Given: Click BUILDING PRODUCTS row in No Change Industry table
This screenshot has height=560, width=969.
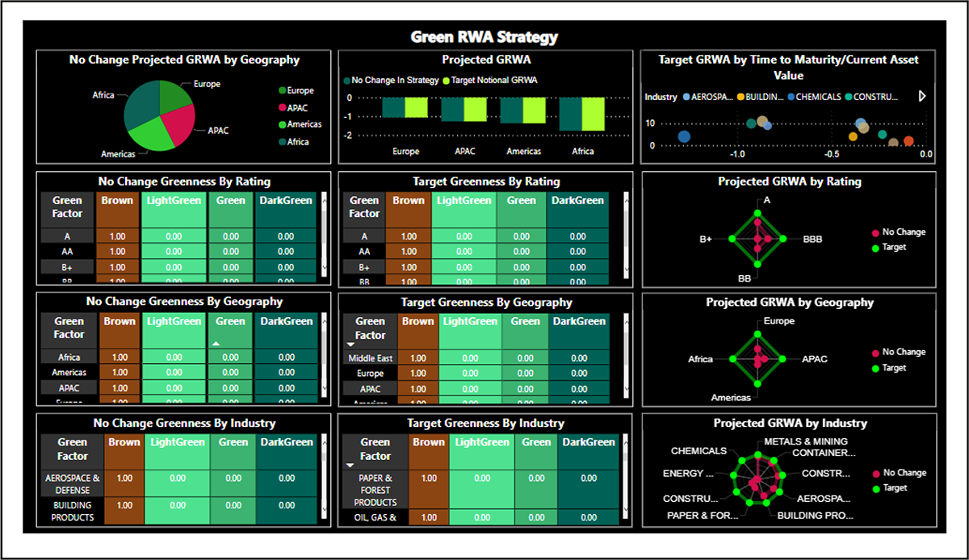Looking at the screenshot, I should (178, 512).
